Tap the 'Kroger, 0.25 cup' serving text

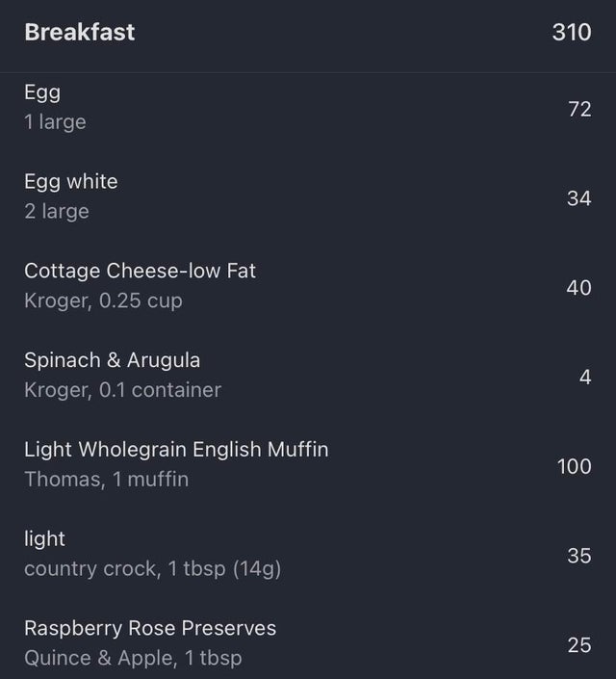coord(103,300)
